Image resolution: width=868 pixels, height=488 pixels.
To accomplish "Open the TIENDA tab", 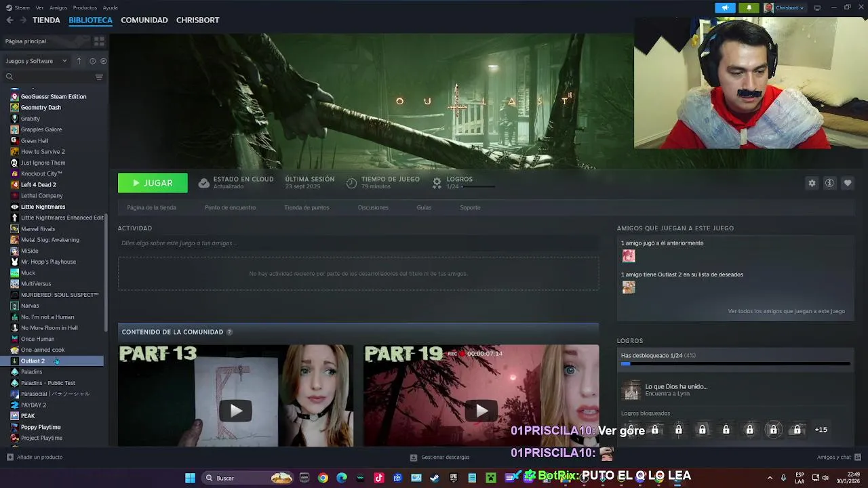I will pyautogui.click(x=46, y=20).
